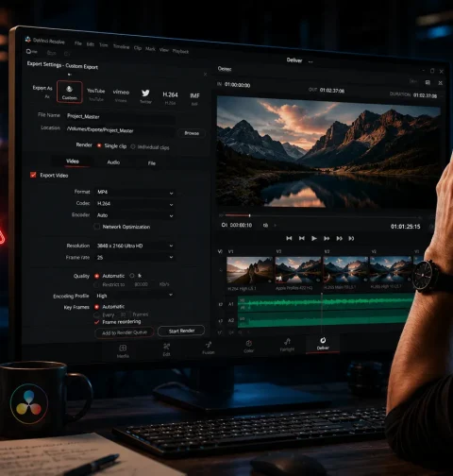Click the Browse button
The image size is (453, 476).
click(192, 133)
